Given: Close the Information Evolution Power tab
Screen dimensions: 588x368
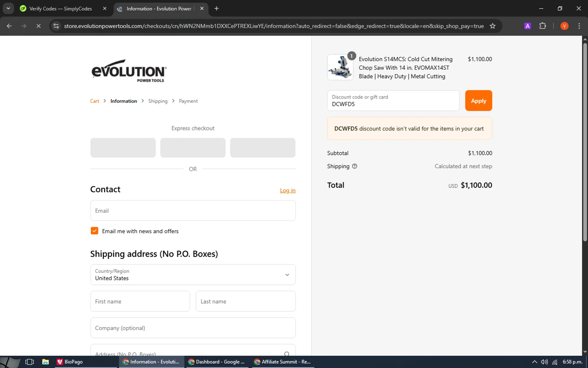Looking at the screenshot, I should (x=202, y=8).
